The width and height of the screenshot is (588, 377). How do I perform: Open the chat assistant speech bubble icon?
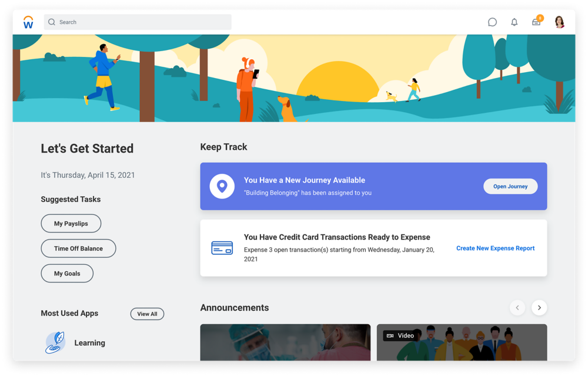coord(492,22)
